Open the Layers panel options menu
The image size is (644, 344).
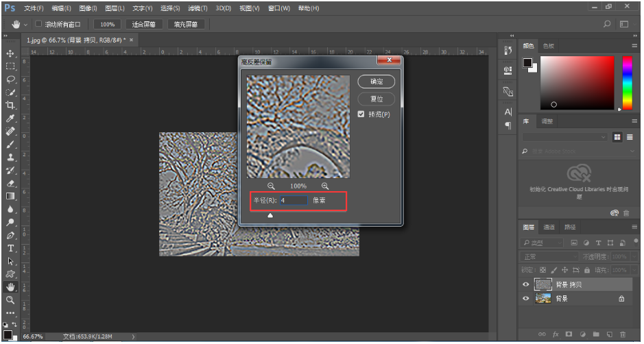(634, 227)
